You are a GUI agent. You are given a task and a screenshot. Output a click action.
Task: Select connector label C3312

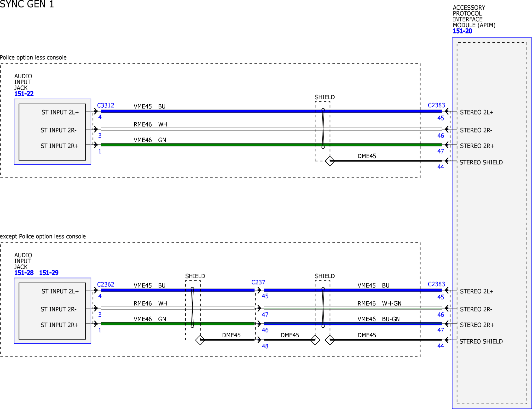pos(106,105)
